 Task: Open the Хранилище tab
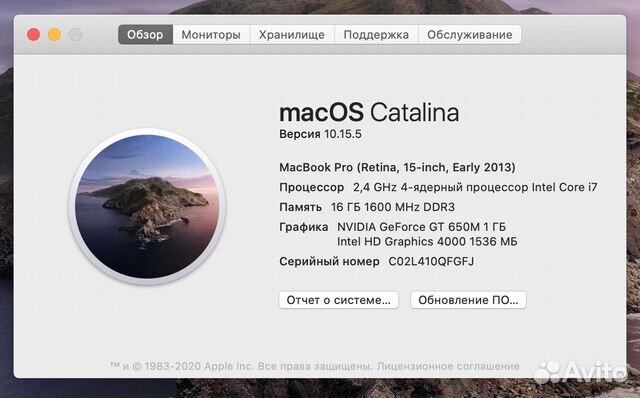292,35
